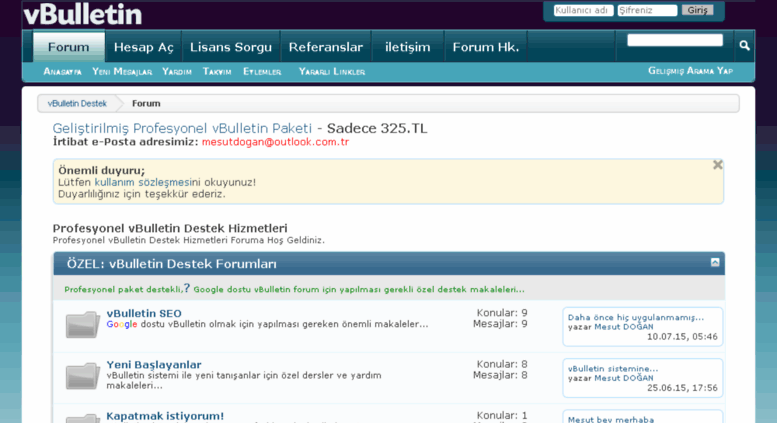
Task: Open Gelişmiş Arama Yap
Action: pyautogui.click(x=690, y=71)
